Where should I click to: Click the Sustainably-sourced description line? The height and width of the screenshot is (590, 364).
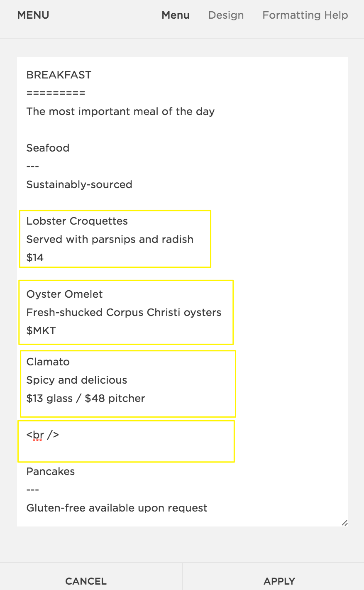point(79,184)
